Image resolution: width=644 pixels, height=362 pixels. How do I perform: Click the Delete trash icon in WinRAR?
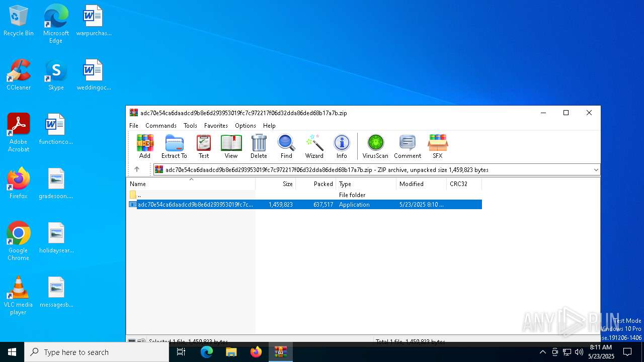click(x=259, y=146)
